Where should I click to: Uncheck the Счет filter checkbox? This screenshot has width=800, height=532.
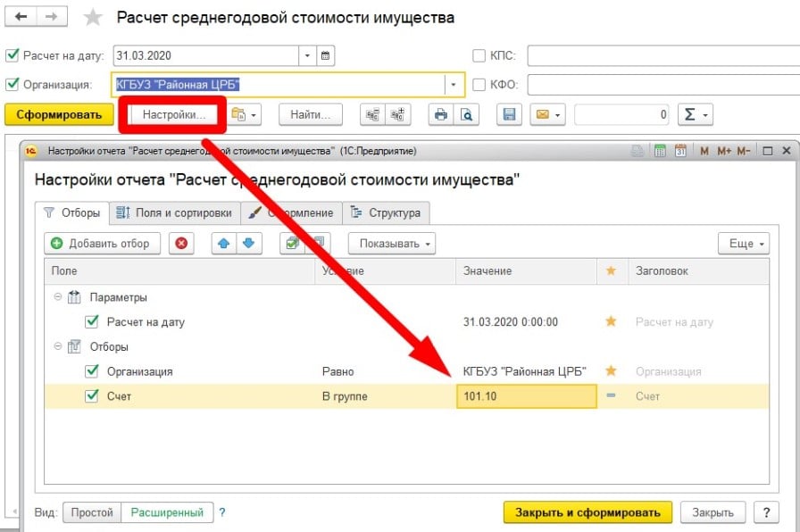click(x=91, y=396)
